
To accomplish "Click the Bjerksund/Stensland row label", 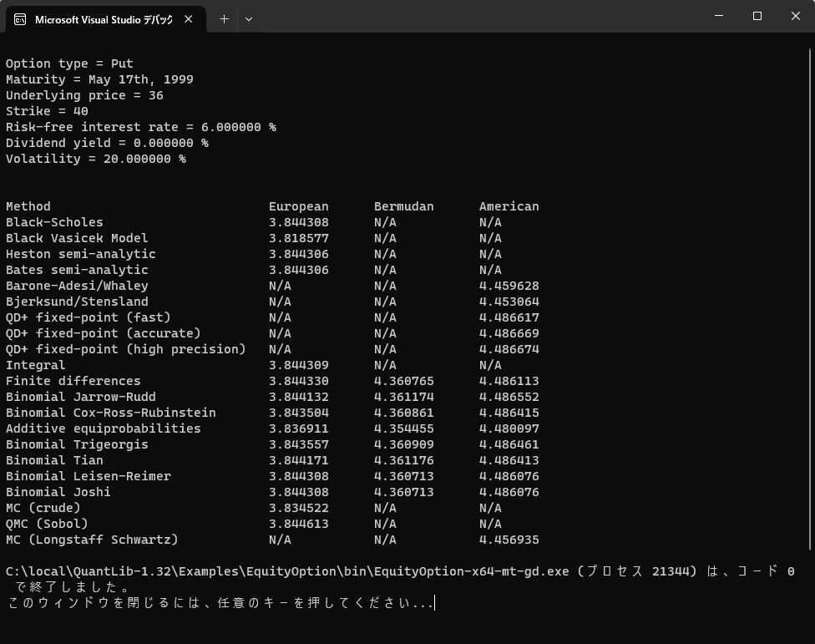I will pyautogui.click(x=77, y=302).
